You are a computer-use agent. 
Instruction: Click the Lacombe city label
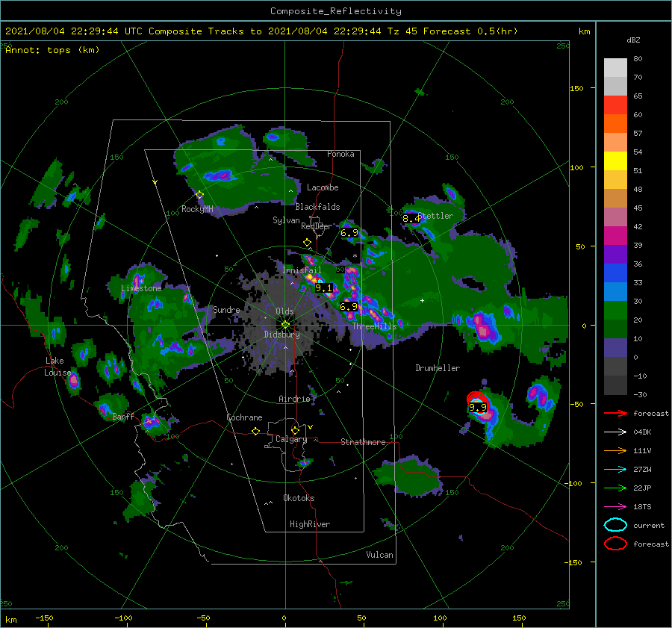pos(323,187)
